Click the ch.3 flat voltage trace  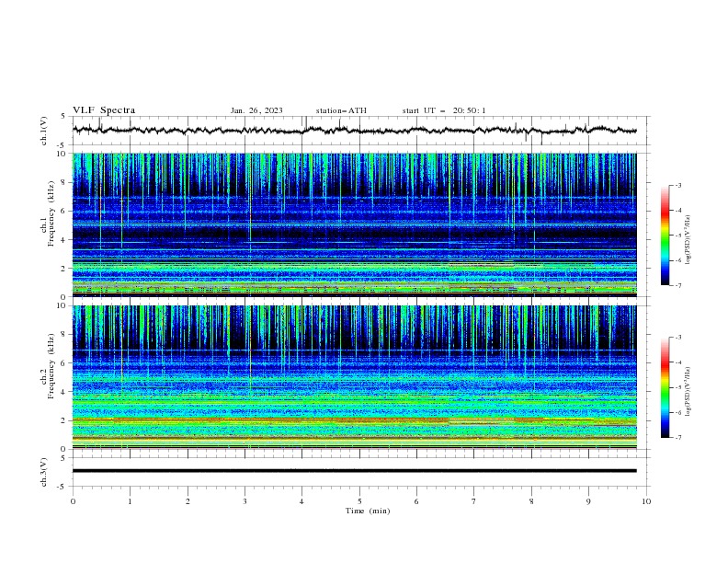[354, 471]
